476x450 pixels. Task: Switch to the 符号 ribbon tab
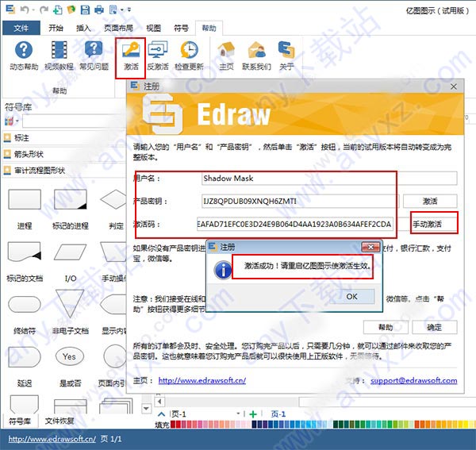tap(181, 29)
